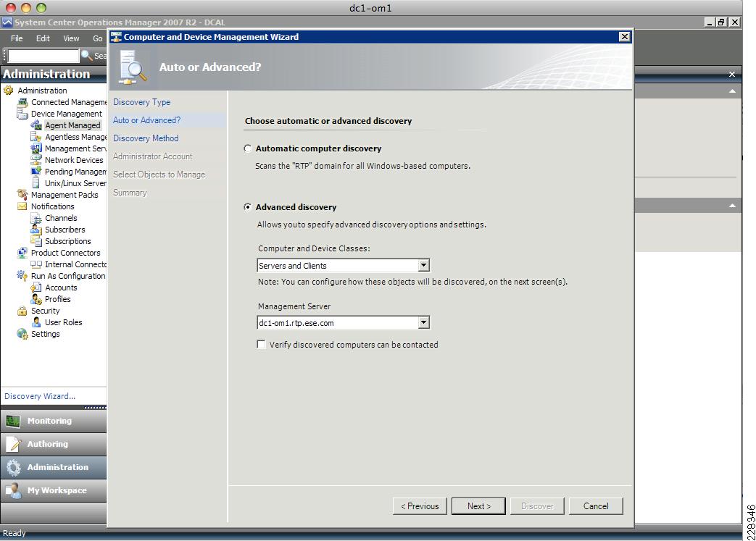Open the File menu

[17, 38]
